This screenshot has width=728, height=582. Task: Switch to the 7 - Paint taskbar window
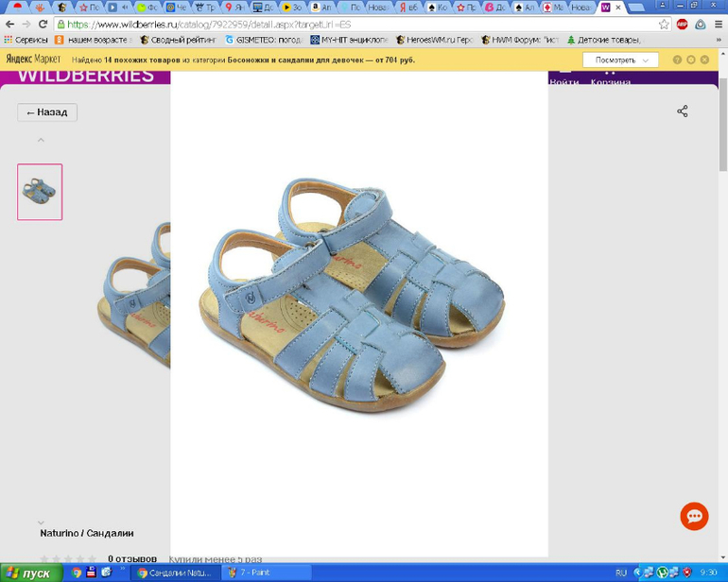point(266,573)
